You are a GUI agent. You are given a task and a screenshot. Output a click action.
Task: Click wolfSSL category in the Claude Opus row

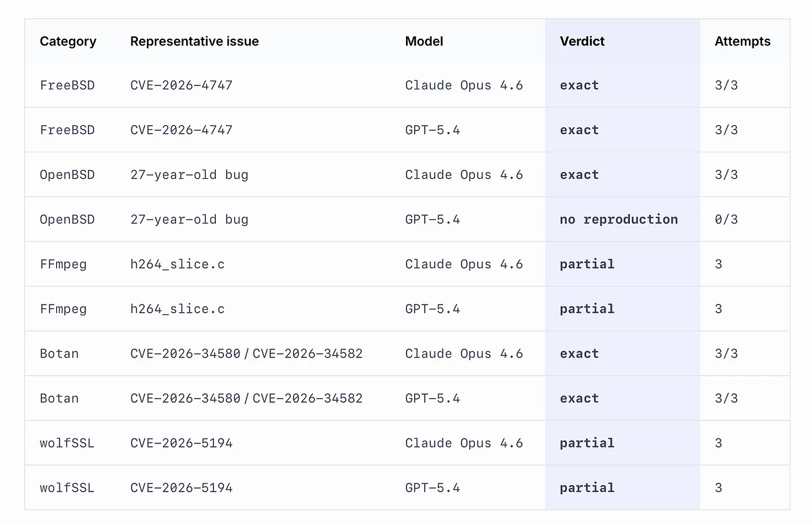(x=67, y=443)
